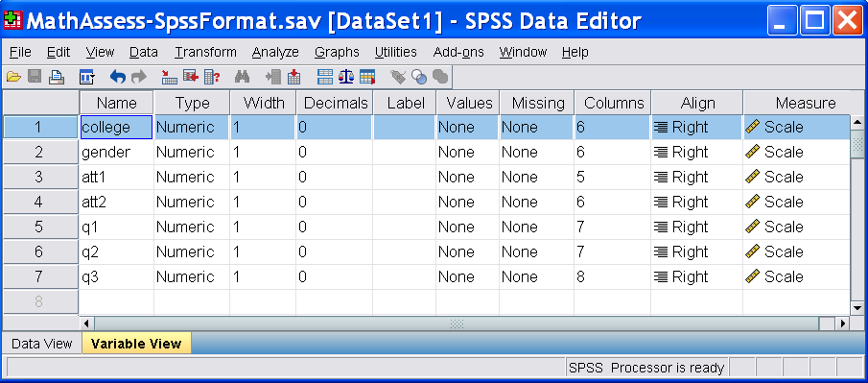Screen dimensions: 868x383
Task: Switch to the Data View tab
Action: pyautogui.click(x=42, y=344)
